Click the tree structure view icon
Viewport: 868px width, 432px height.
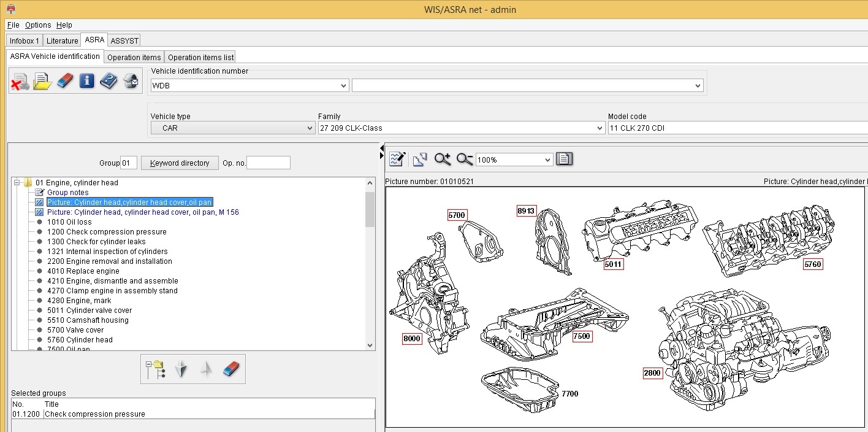[x=155, y=369]
